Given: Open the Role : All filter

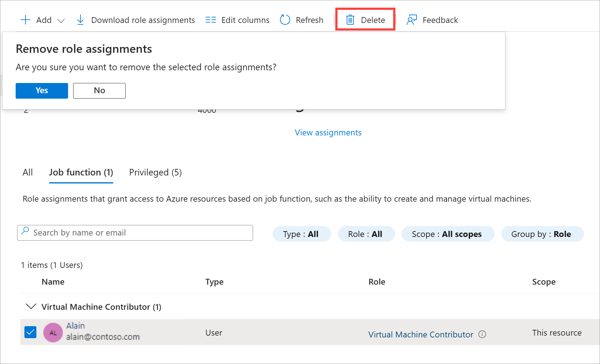Looking at the screenshot, I should [x=366, y=234].
